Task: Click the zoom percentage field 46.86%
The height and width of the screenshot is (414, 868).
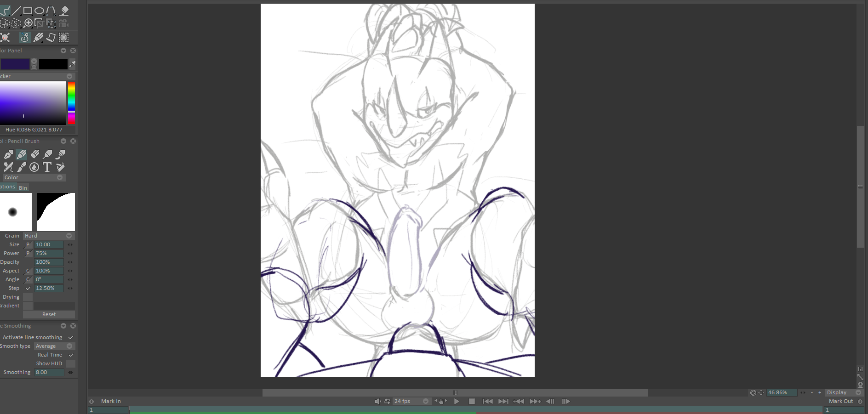Action: [x=782, y=392]
